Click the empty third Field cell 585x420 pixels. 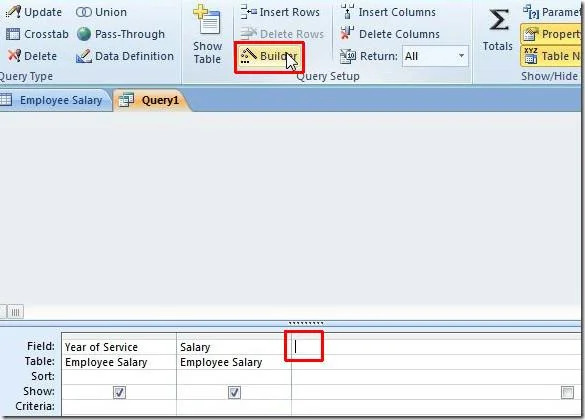point(436,347)
